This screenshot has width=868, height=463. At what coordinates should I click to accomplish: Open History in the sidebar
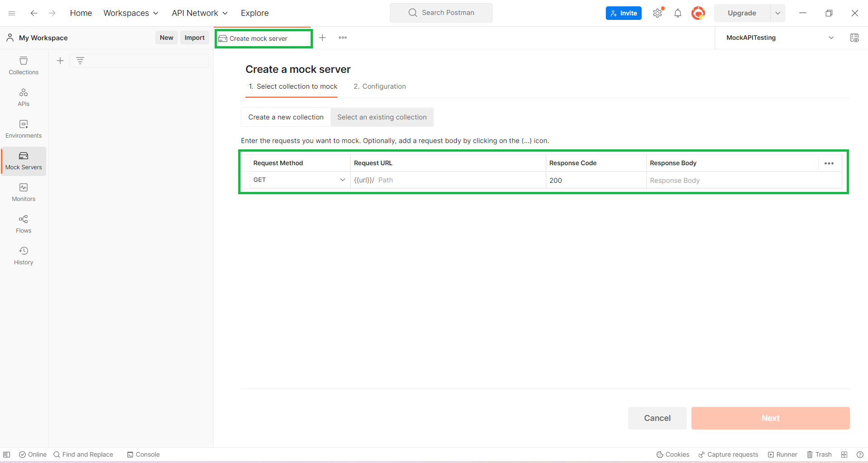(24, 256)
